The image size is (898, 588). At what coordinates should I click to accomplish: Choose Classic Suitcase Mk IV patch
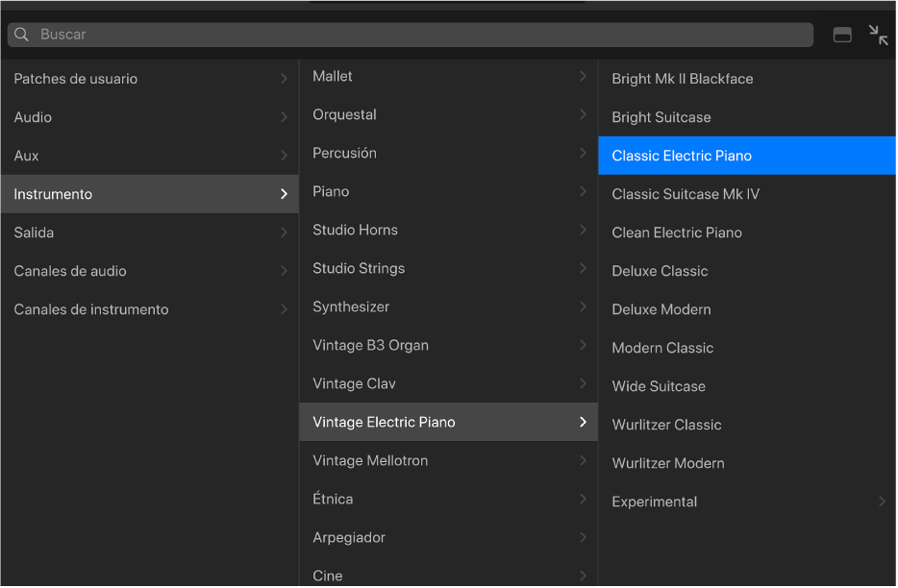coord(747,194)
